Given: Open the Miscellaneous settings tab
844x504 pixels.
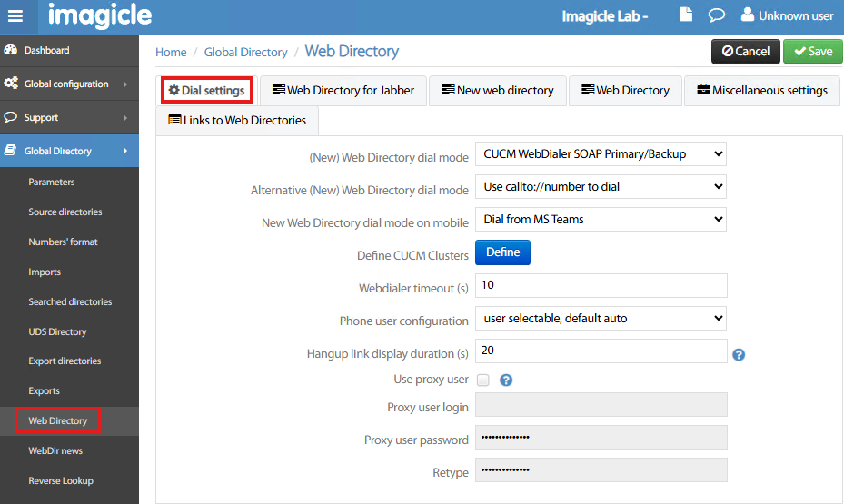Looking at the screenshot, I should (761, 90).
